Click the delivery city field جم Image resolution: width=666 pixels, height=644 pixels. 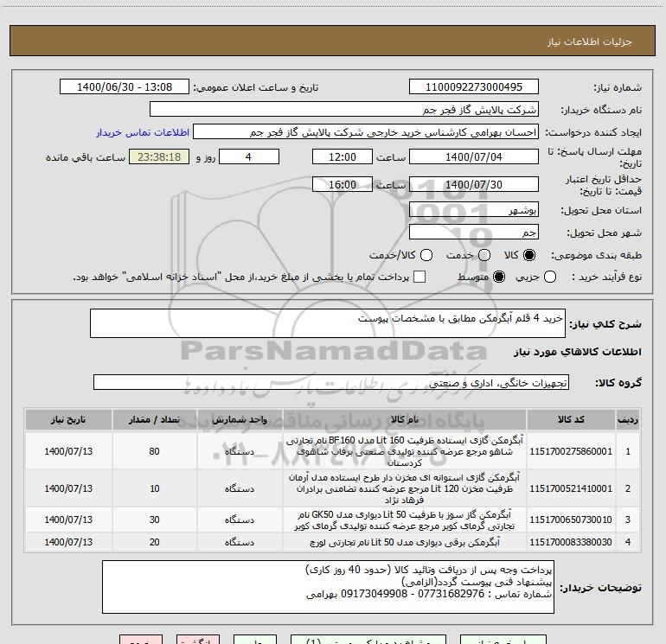[474, 232]
